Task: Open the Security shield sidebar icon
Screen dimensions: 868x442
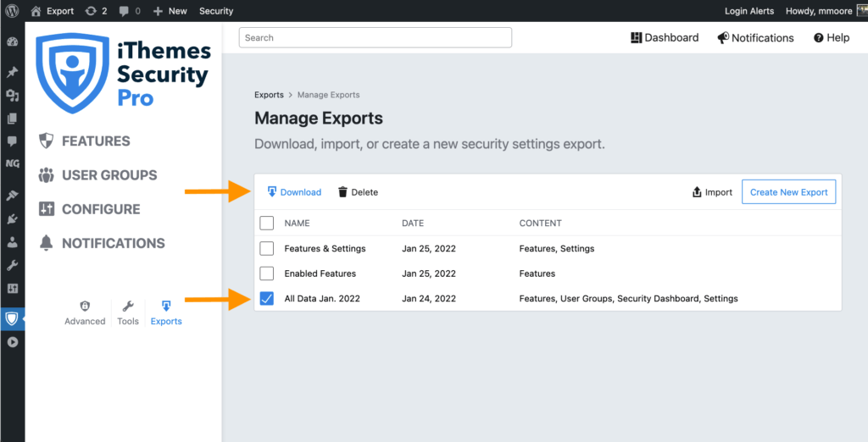Action: coord(12,318)
